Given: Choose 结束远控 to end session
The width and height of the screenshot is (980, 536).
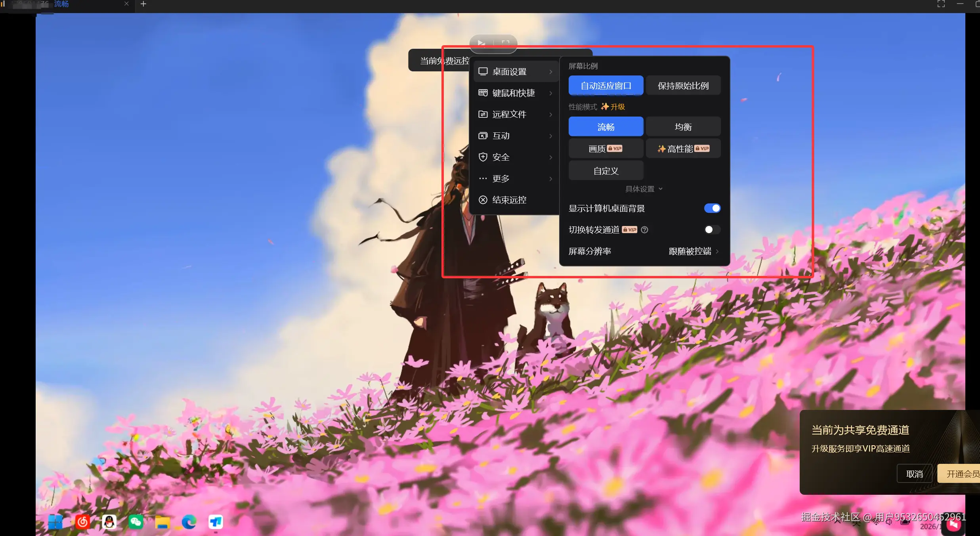Looking at the screenshot, I should tap(509, 200).
